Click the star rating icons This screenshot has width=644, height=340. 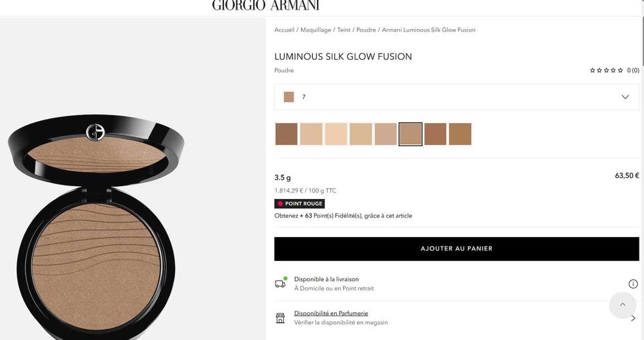tap(606, 70)
